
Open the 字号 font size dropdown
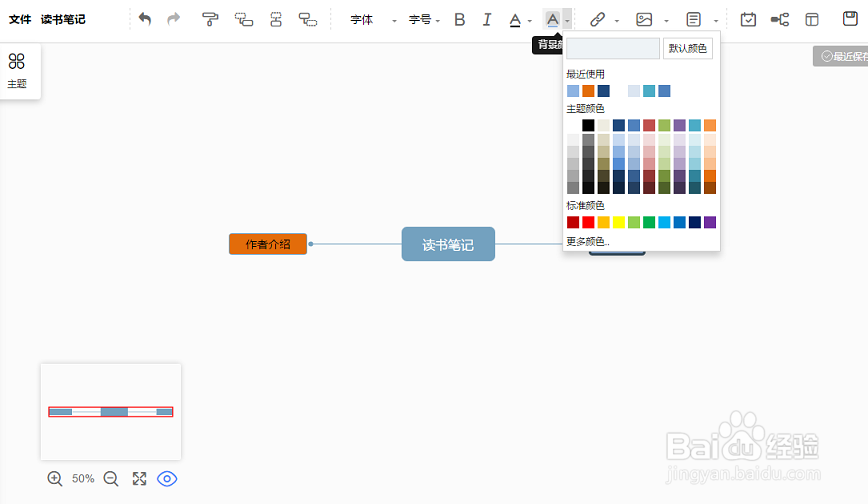point(423,20)
